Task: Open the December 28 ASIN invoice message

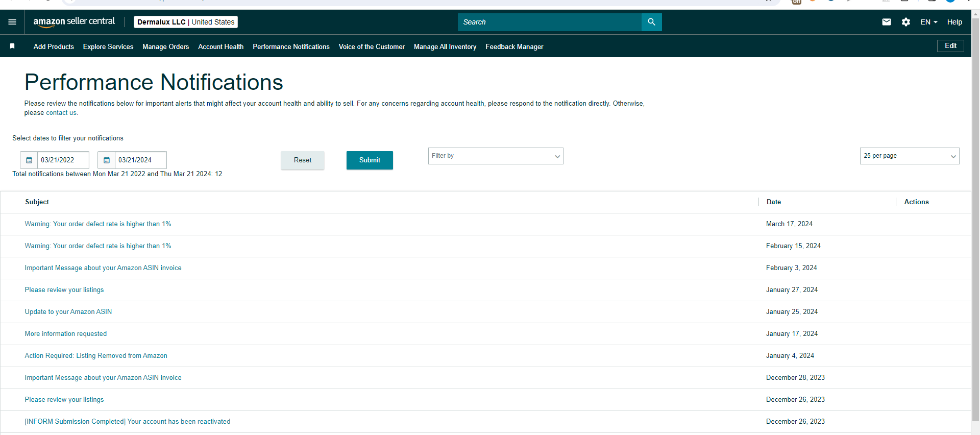Action: click(103, 378)
